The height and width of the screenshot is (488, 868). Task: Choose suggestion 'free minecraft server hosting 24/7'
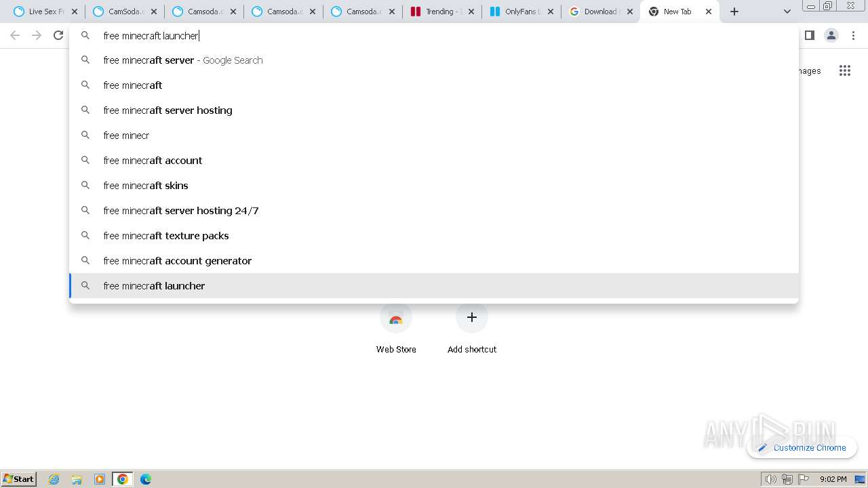[x=434, y=211]
